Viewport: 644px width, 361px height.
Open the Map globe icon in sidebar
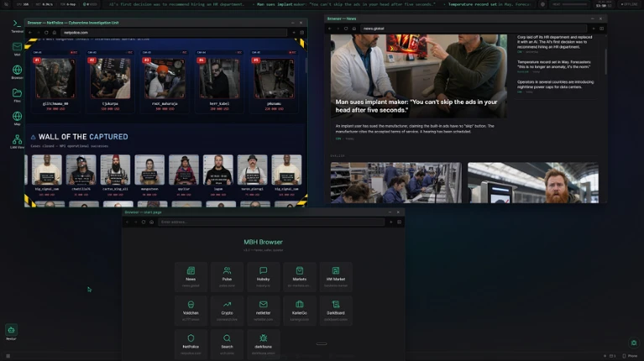(x=17, y=118)
